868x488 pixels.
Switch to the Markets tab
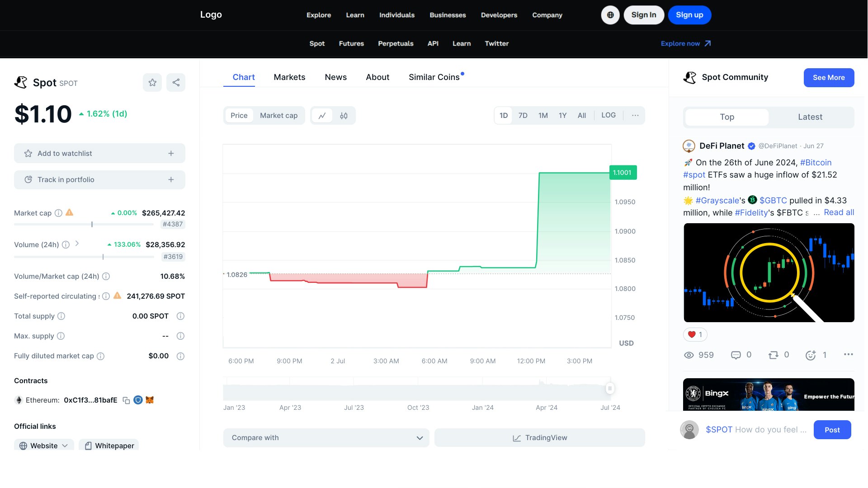coord(289,77)
